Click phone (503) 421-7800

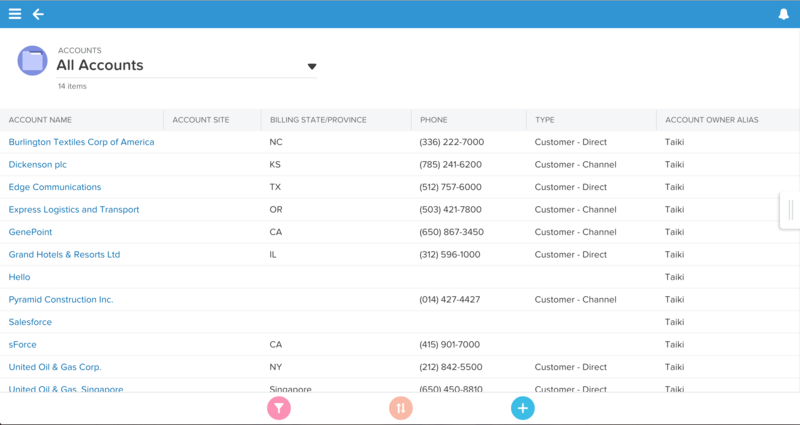(451, 209)
